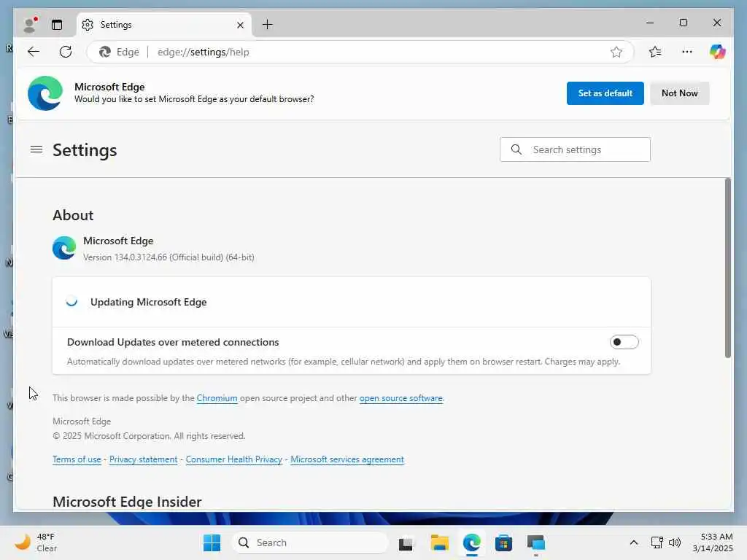Open the weather widget 48°F Clear
747x560 pixels.
[x=36, y=542]
